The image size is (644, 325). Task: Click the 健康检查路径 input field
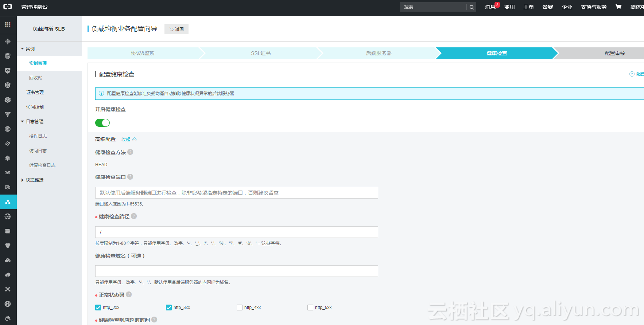(237, 232)
